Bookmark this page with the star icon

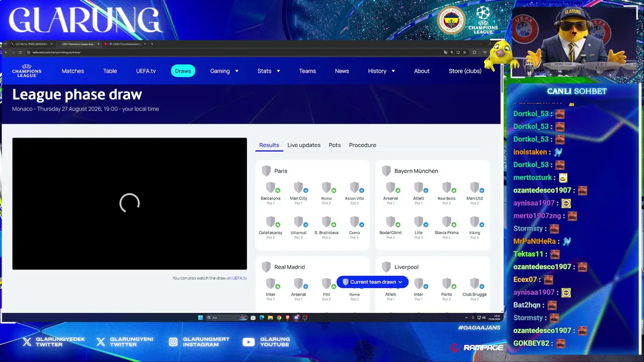464,52
